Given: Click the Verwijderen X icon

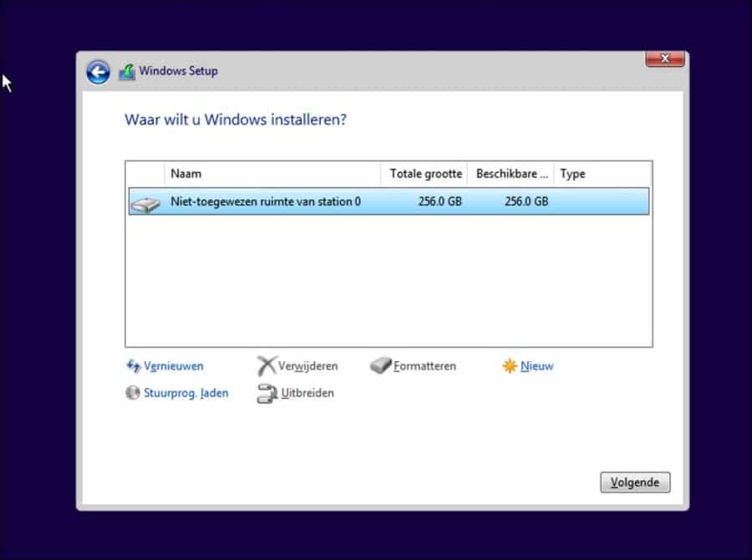Looking at the screenshot, I should 267,365.
